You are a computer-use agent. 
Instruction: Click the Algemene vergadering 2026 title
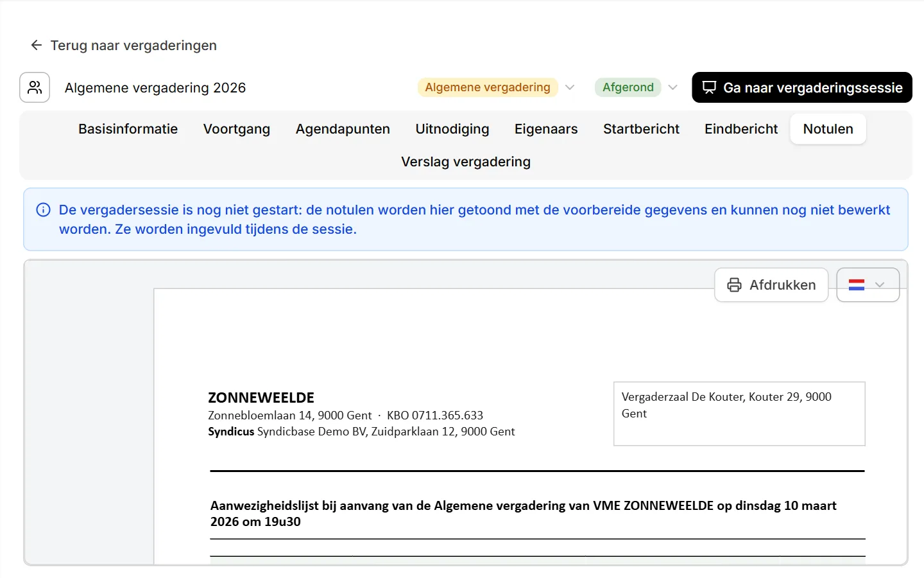coord(155,88)
